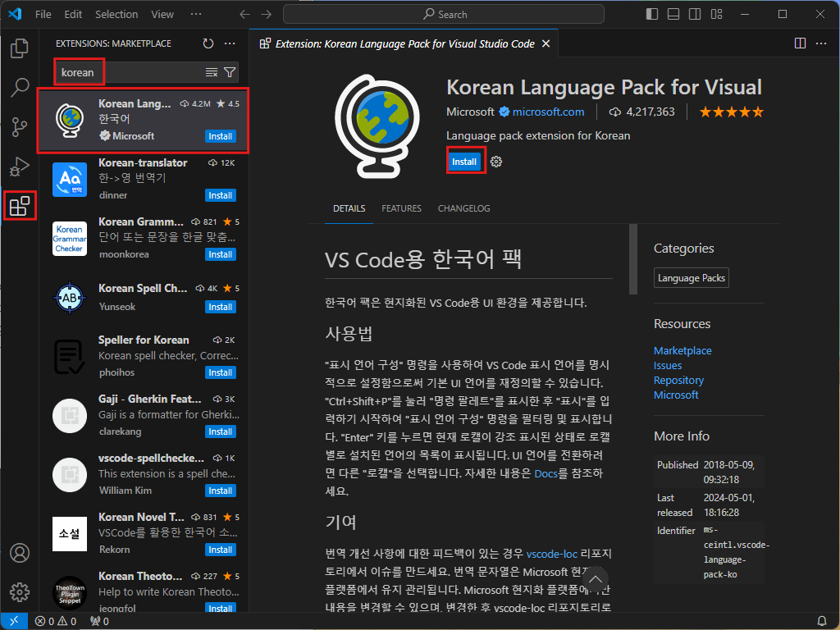Open remote window from status bar
This screenshot has width=840, height=630.
(14, 621)
